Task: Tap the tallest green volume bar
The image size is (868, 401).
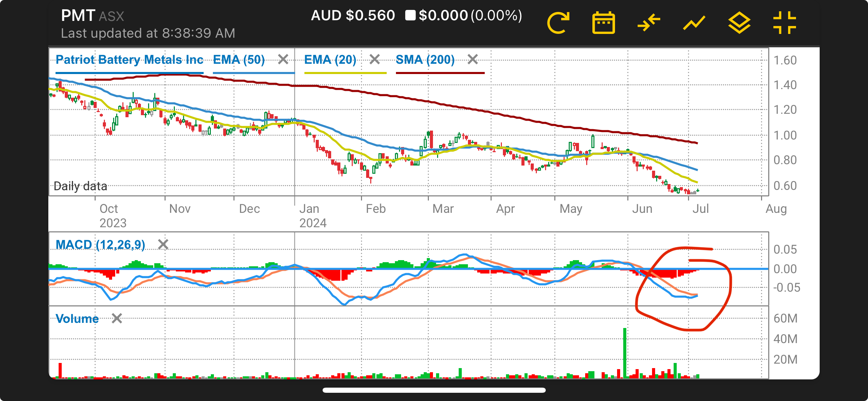Action: pos(625,353)
